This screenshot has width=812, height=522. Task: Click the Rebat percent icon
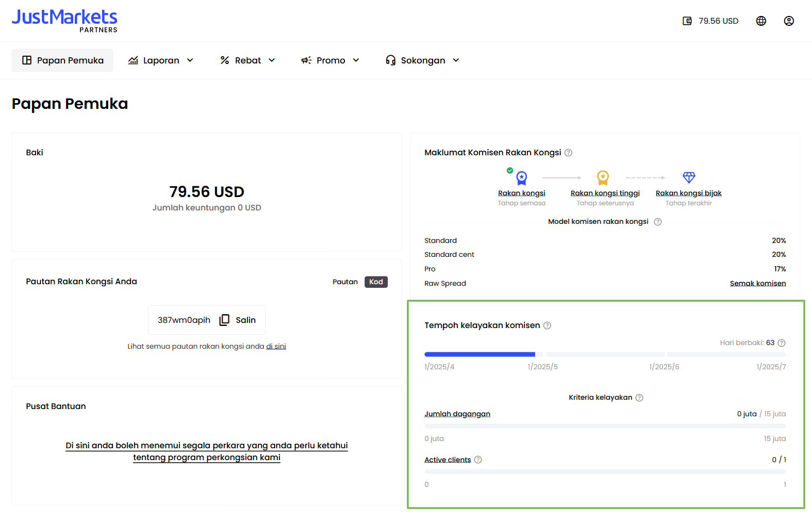coord(224,60)
